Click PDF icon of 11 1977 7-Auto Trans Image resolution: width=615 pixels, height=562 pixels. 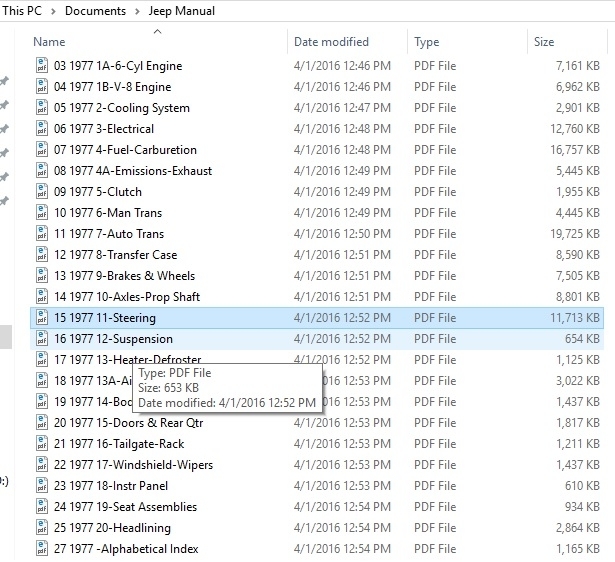[x=42, y=234]
